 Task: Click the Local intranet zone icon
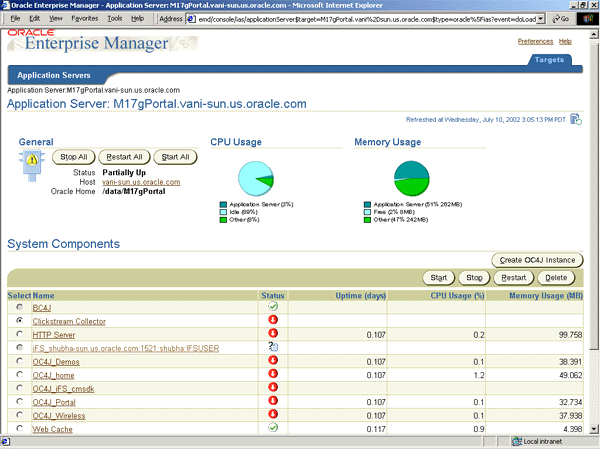517,441
